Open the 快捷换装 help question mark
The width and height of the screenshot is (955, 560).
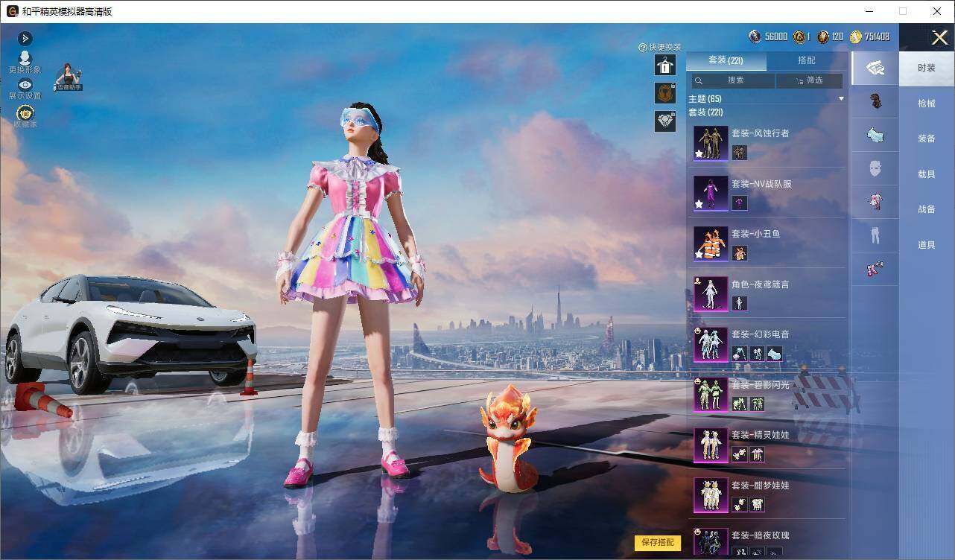click(642, 48)
